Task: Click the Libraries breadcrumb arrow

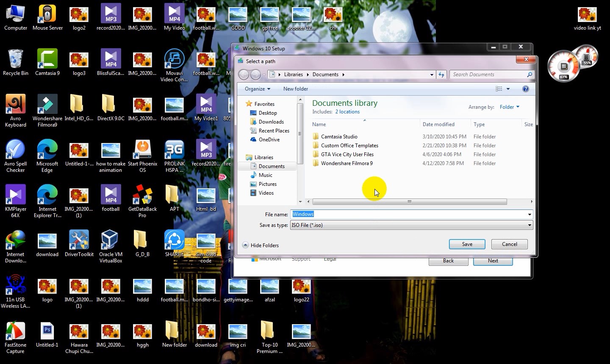Action: pyautogui.click(x=308, y=74)
